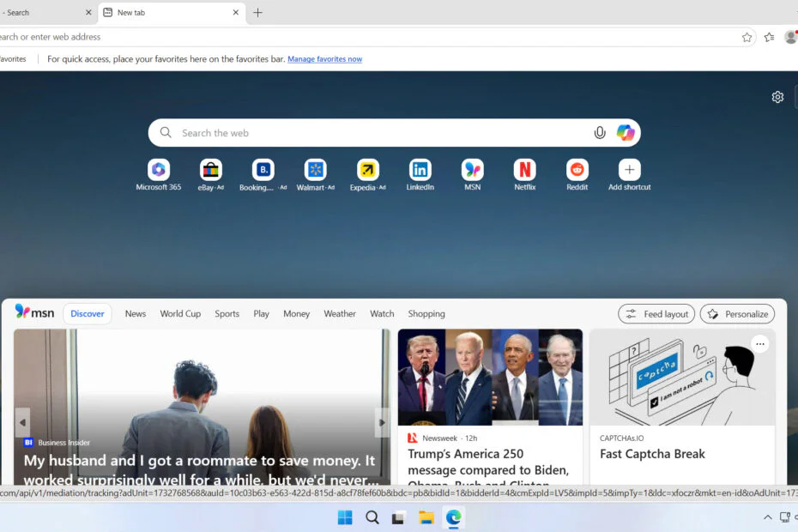Image resolution: width=798 pixels, height=532 pixels.
Task: Switch to the Play feed tab
Action: [261, 313]
